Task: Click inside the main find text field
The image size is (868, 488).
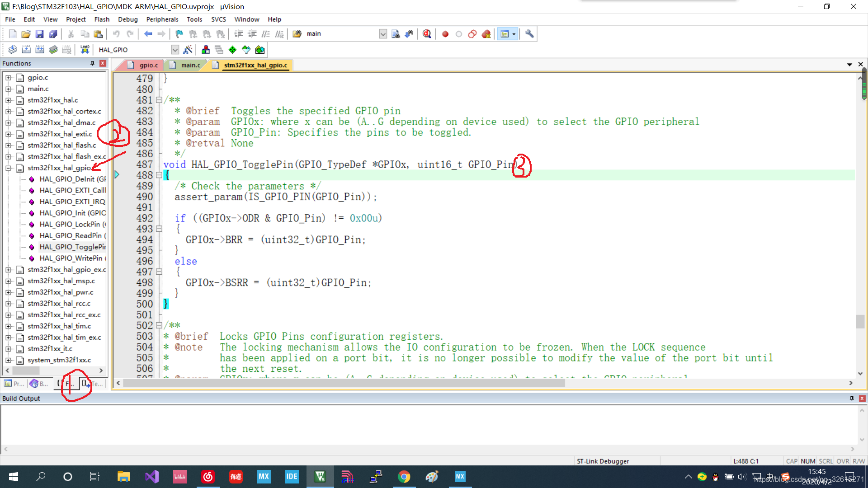Action: pos(341,34)
